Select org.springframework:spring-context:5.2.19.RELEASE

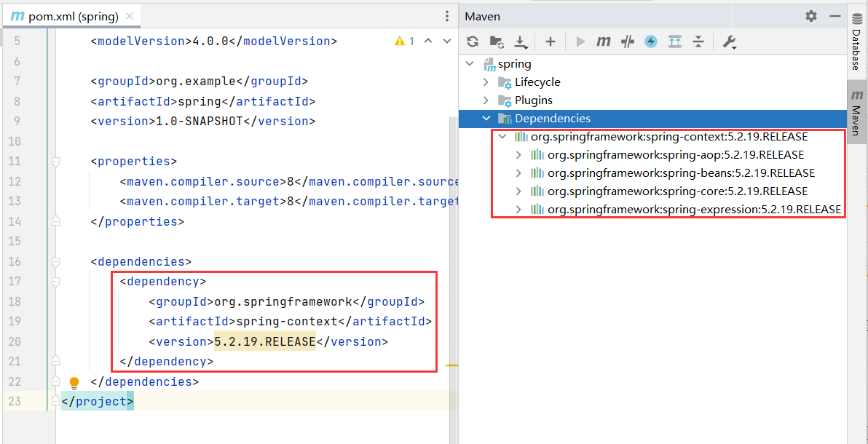[669, 137]
